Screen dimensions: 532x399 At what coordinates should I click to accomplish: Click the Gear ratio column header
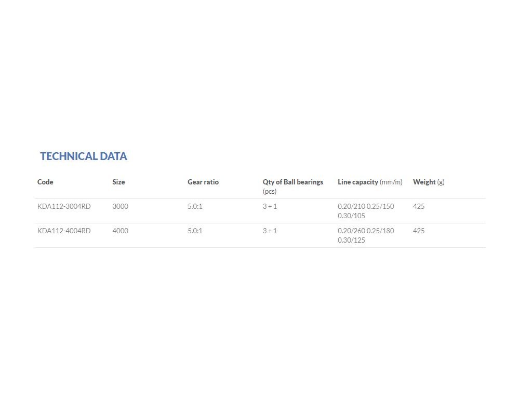203,182
